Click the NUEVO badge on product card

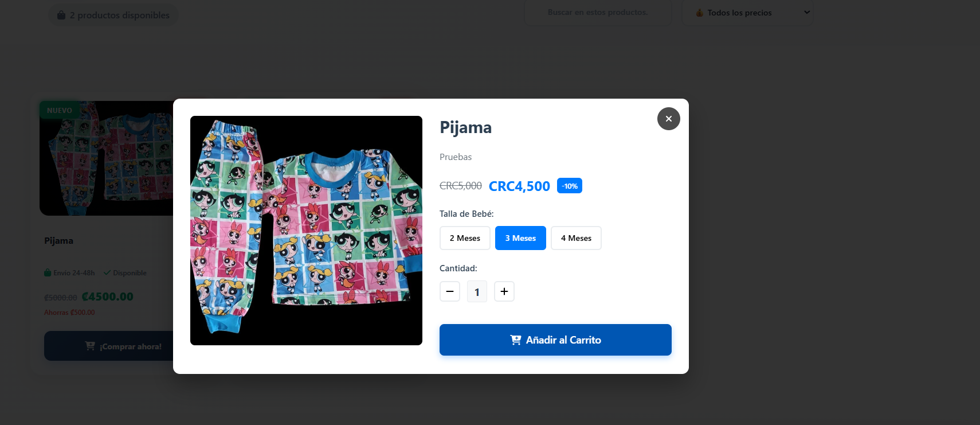pyautogui.click(x=60, y=110)
